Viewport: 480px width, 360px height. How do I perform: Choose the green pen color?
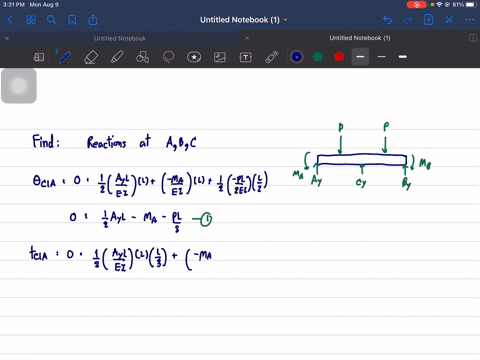(x=318, y=57)
